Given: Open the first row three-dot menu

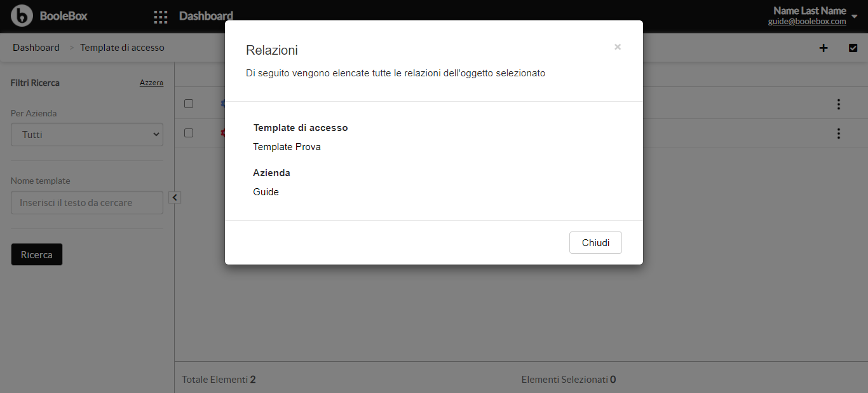Looking at the screenshot, I should (x=839, y=104).
